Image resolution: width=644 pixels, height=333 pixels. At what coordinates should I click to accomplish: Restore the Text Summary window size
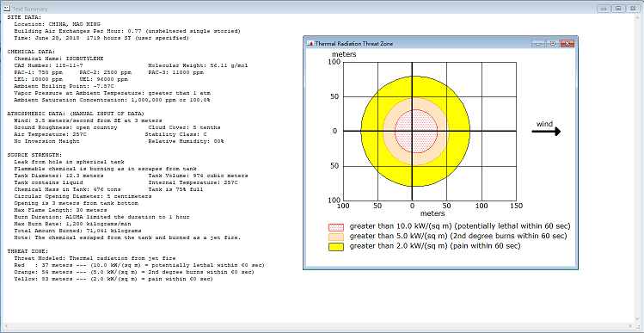pos(618,9)
